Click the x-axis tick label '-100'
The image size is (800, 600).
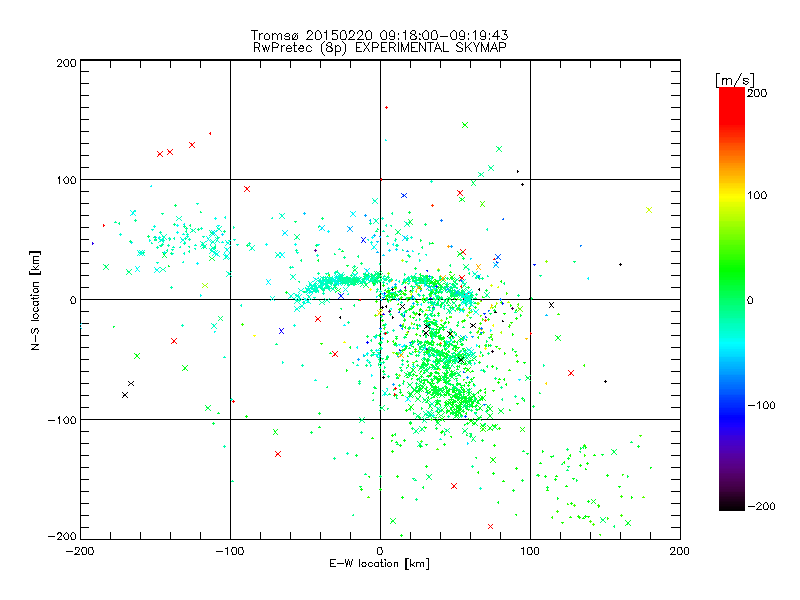click(230, 551)
